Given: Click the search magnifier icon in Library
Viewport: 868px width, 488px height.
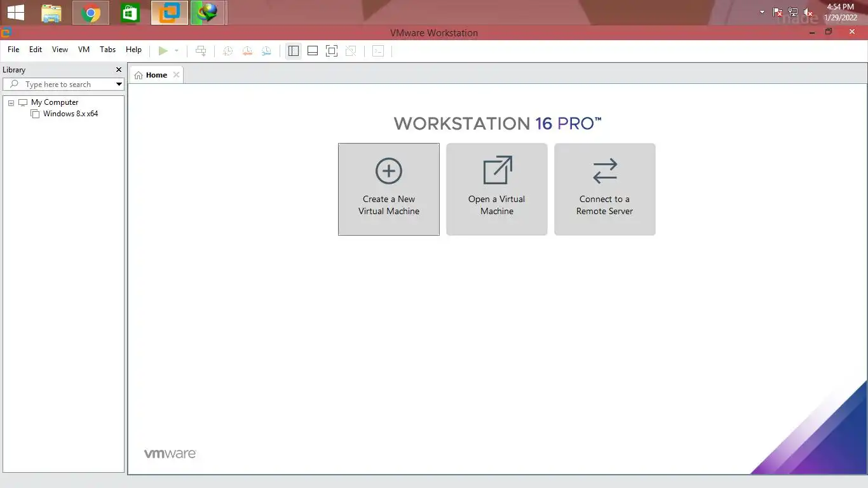Looking at the screenshot, I should [14, 84].
